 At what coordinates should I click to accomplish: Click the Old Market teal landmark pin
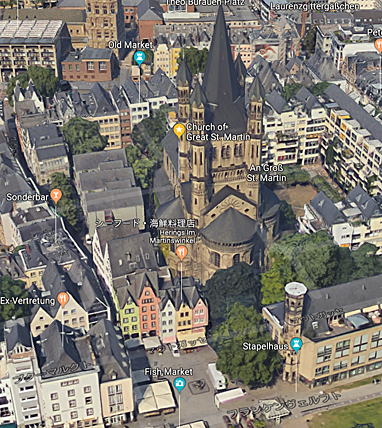tap(139, 58)
